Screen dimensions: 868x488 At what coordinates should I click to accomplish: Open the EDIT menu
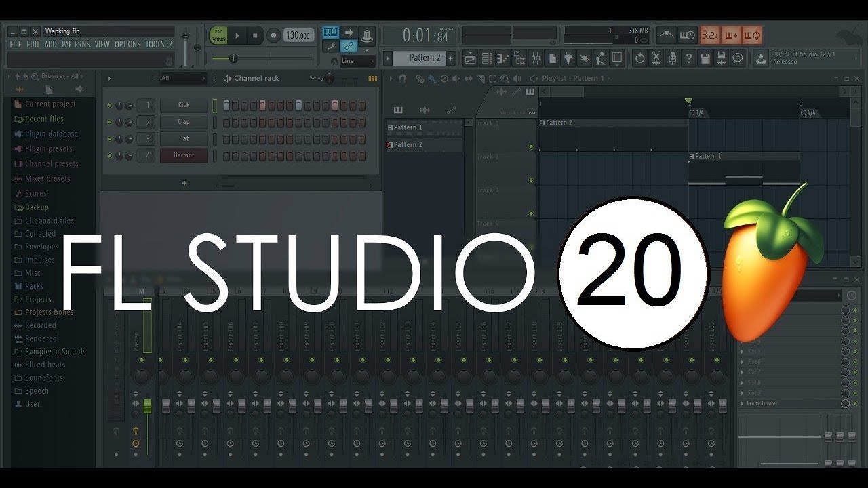pos(33,44)
